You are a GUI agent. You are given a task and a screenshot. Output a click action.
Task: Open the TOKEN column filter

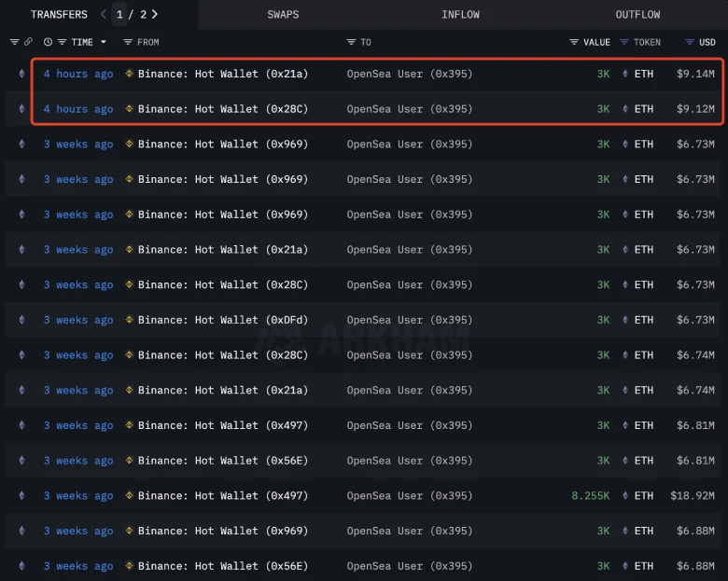(x=625, y=42)
